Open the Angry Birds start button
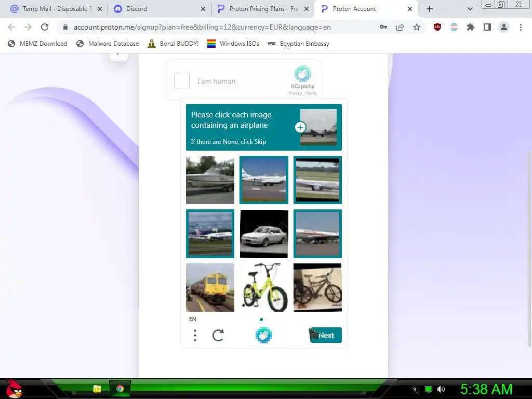Viewport: 532px width, 399px height. point(14,389)
